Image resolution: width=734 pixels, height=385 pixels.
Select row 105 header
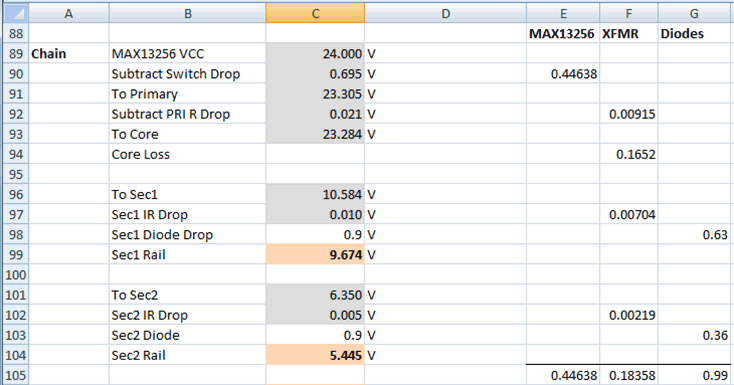(x=15, y=375)
